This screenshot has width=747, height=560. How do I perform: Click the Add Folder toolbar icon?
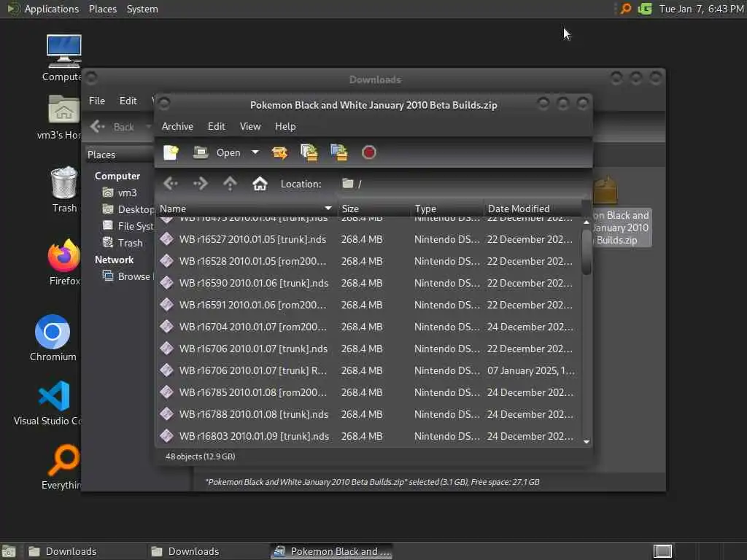pyautogui.click(x=338, y=152)
